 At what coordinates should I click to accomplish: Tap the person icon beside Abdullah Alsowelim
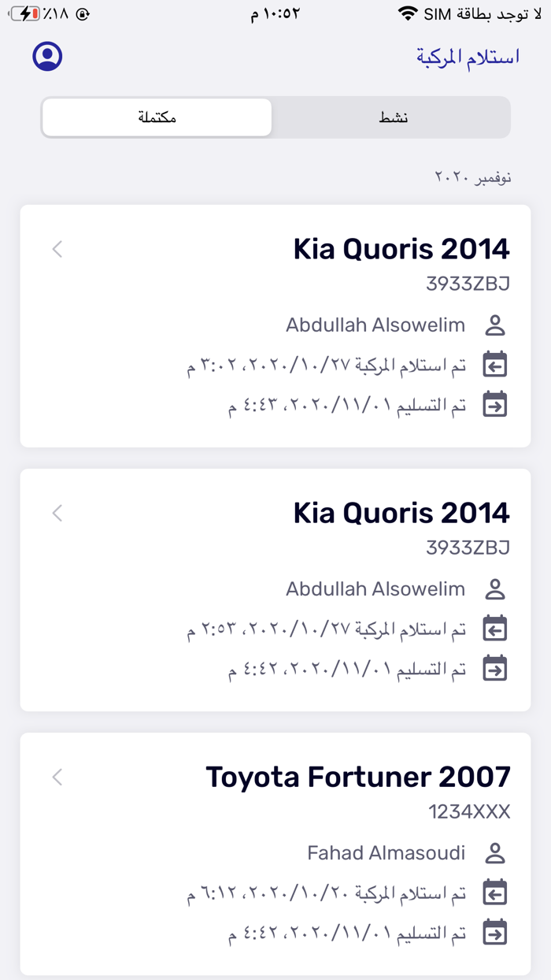pos(495,325)
